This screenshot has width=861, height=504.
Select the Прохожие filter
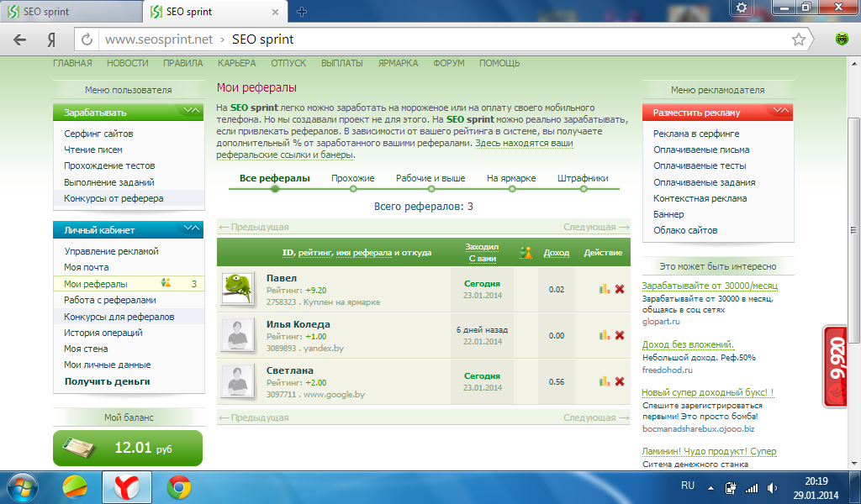click(352, 178)
